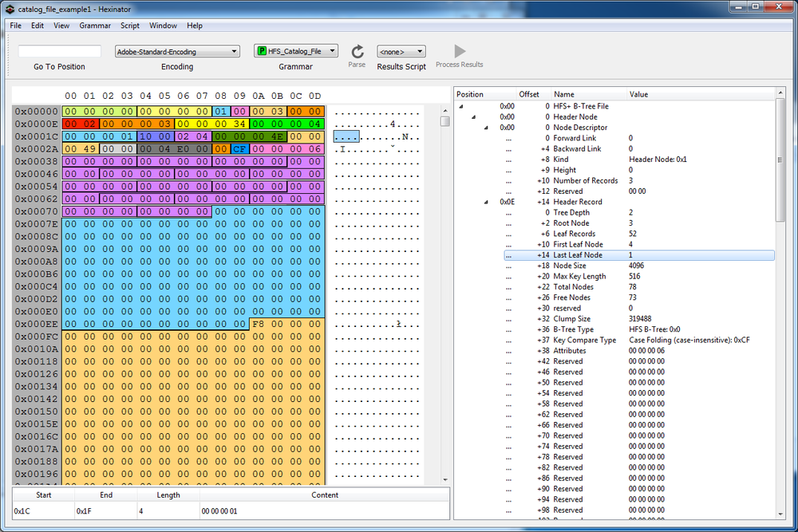The image size is (798, 532).
Task: Select the Free Nodes row
Action: [x=640, y=298]
